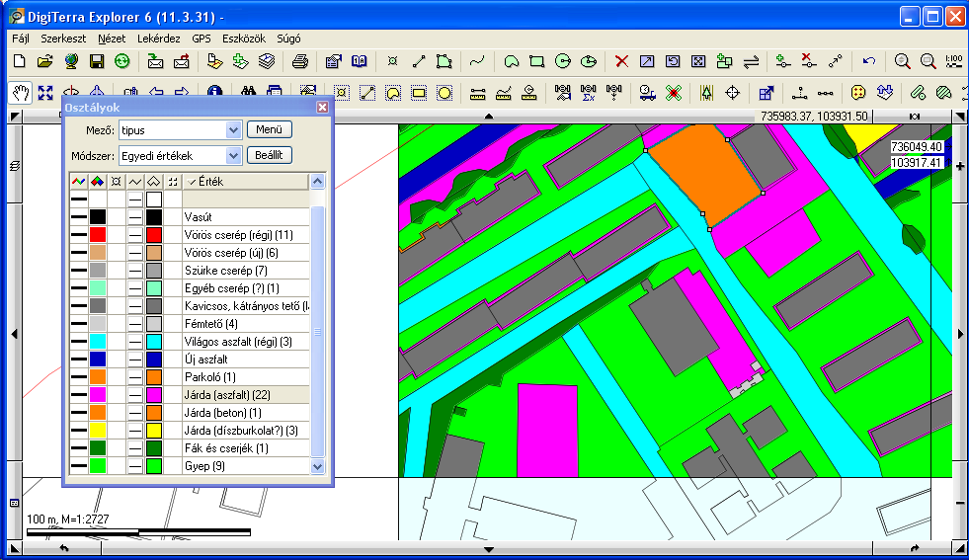Click the legend vertical scrollbar thumb
The width and height of the screenshot is (969, 560).
(x=318, y=333)
